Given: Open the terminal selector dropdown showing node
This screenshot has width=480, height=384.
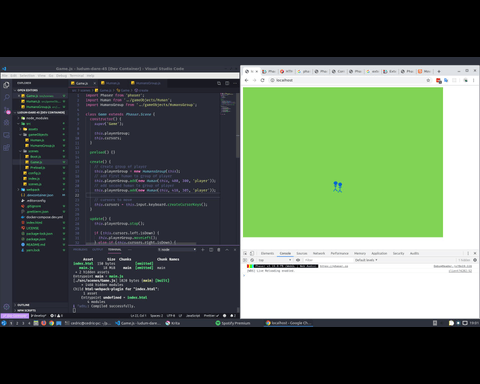Looking at the screenshot, I should tap(177, 249).
